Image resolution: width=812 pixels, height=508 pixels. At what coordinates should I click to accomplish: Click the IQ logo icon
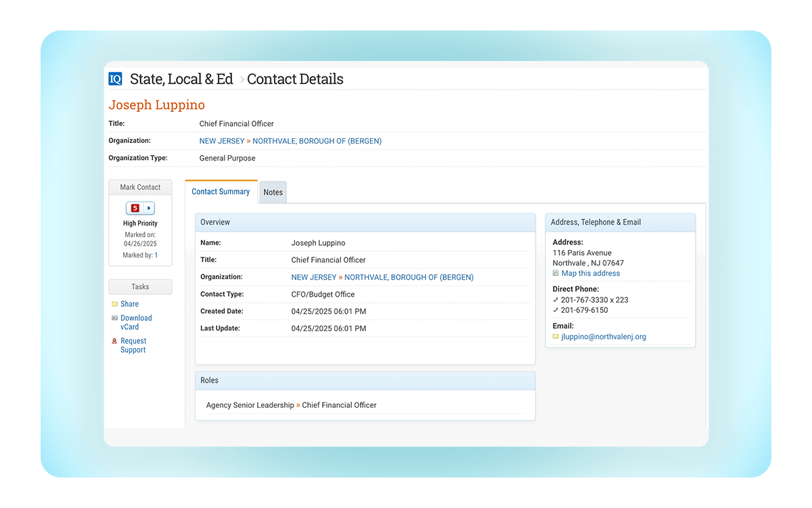[x=116, y=79]
